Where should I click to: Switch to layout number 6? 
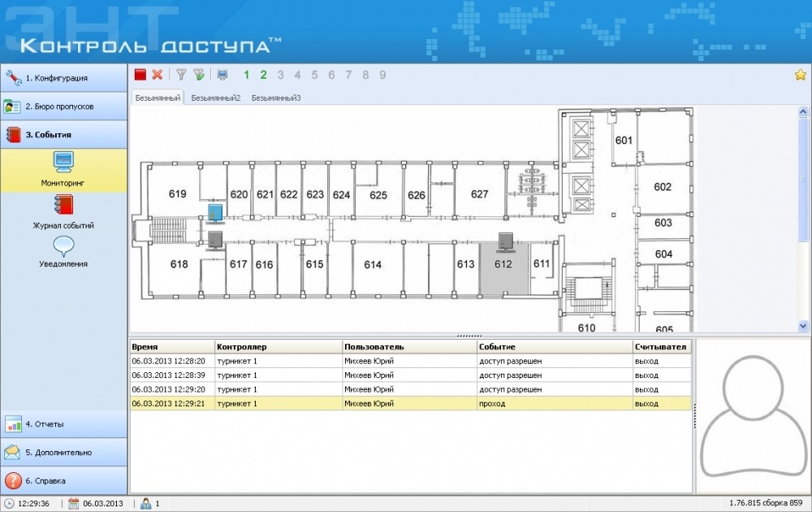point(331,75)
